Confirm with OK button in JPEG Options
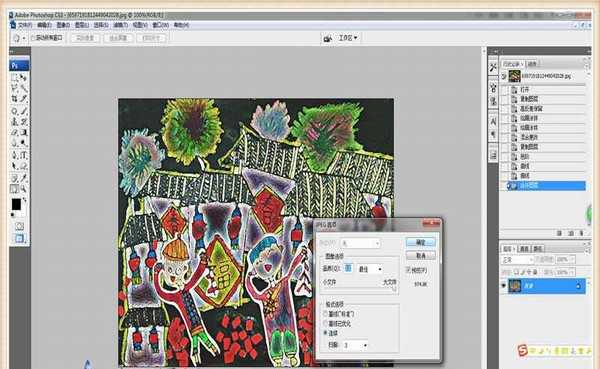Image resolution: width=600 pixels, height=369 pixels. 420,242
